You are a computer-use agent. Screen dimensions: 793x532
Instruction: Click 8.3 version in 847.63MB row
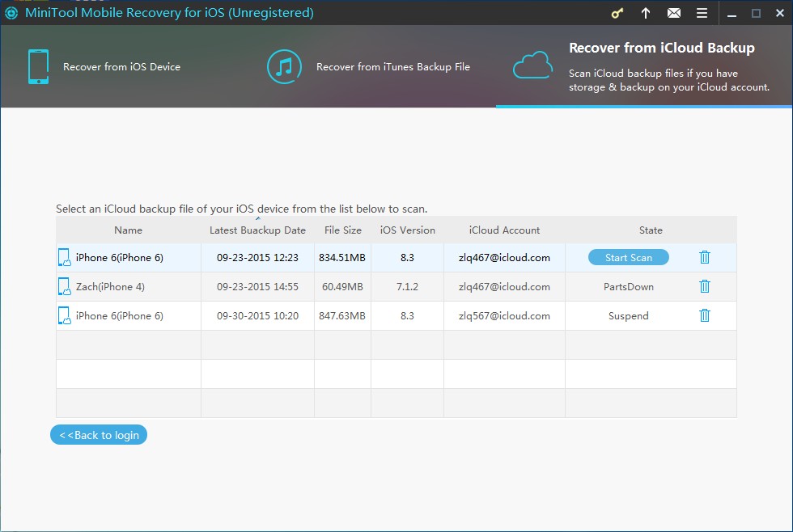[407, 316]
